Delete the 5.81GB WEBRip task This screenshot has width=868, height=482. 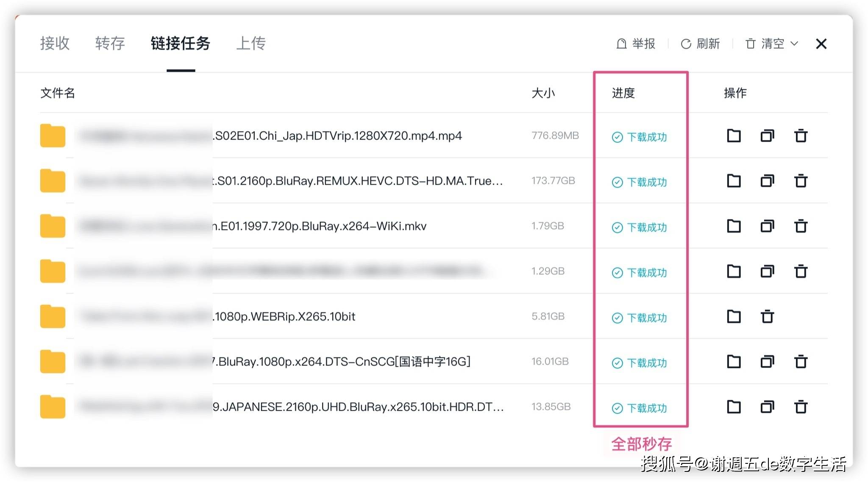pyautogui.click(x=767, y=316)
